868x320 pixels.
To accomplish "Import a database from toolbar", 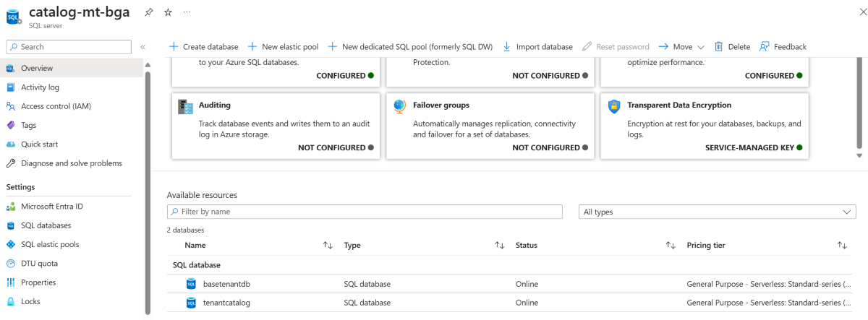I will pos(537,47).
